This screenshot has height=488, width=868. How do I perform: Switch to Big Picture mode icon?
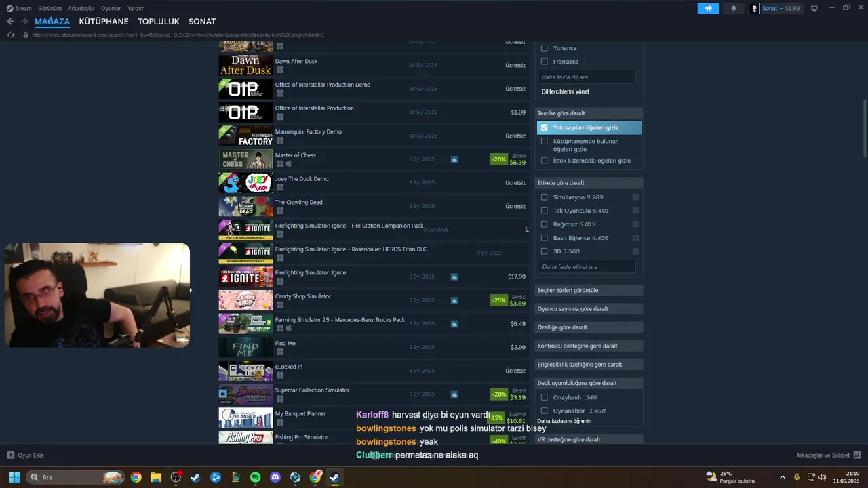(814, 8)
